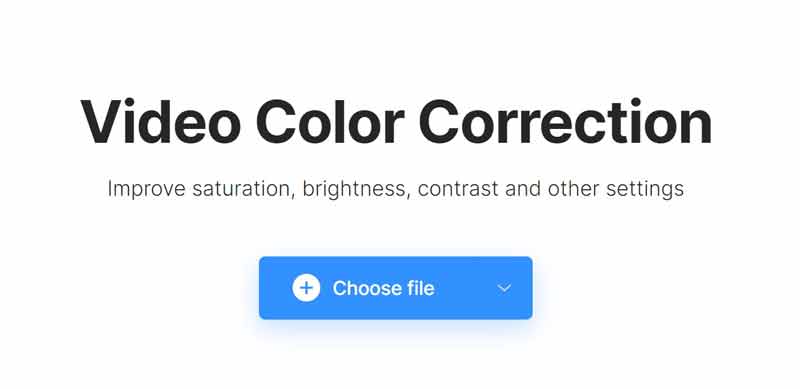Click the subtitle about improving saturation
This screenshot has width=800, height=389.
coord(395,189)
